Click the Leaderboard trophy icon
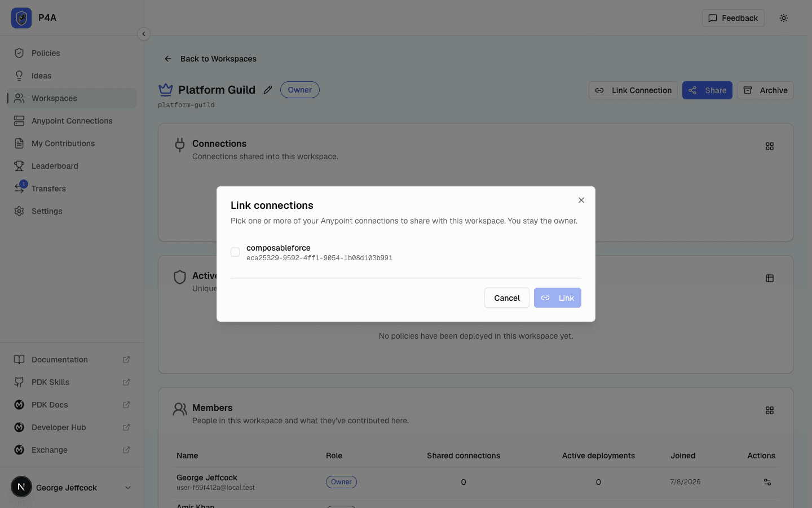The image size is (812, 508). point(19,166)
